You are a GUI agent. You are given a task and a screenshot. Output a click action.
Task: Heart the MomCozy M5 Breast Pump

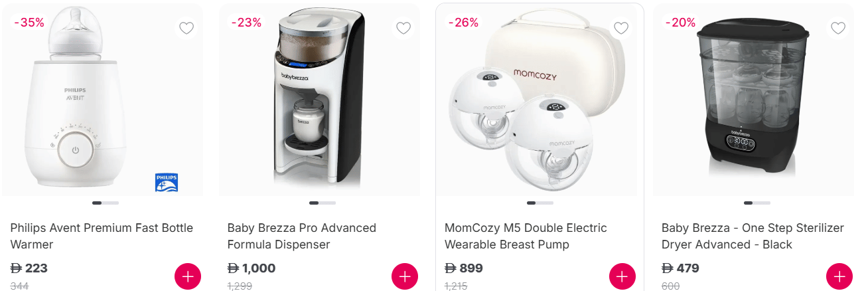point(621,29)
